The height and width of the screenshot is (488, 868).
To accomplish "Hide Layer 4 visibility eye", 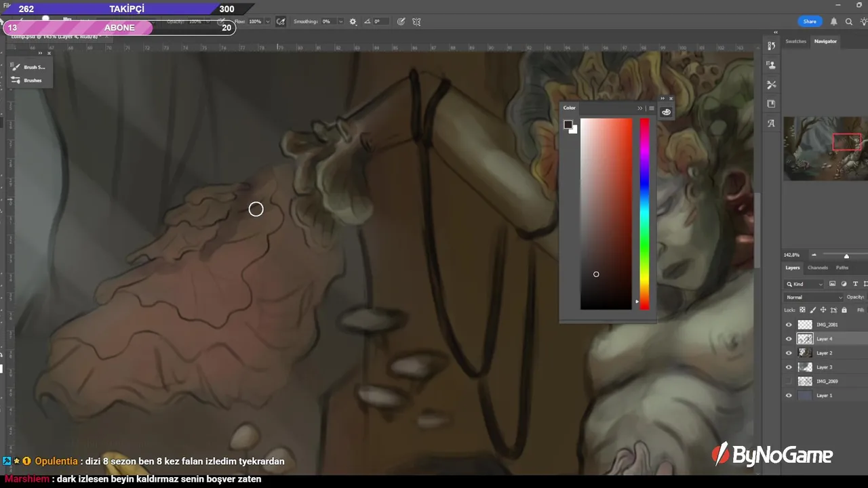I will [789, 339].
